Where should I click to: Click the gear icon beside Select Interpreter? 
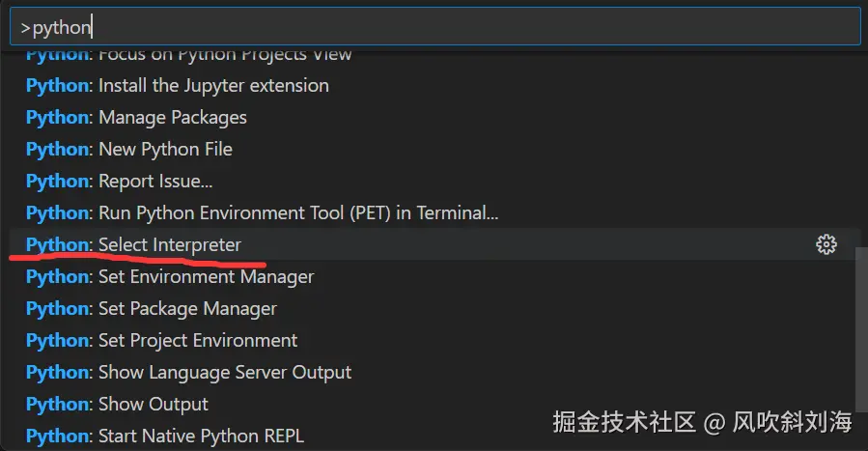pyautogui.click(x=826, y=244)
